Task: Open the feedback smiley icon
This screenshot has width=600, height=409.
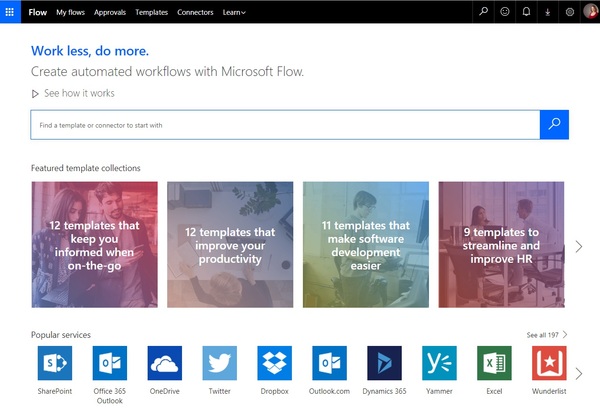Action: [x=505, y=11]
